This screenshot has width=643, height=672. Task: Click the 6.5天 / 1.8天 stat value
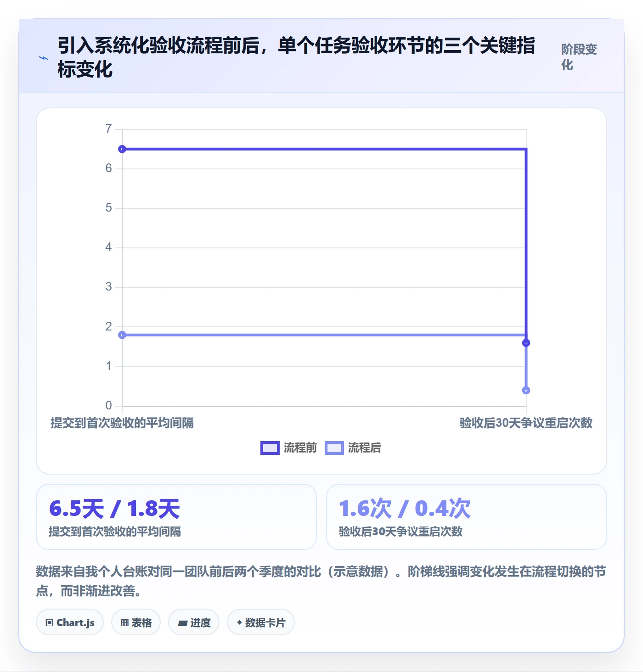click(x=114, y=509)
